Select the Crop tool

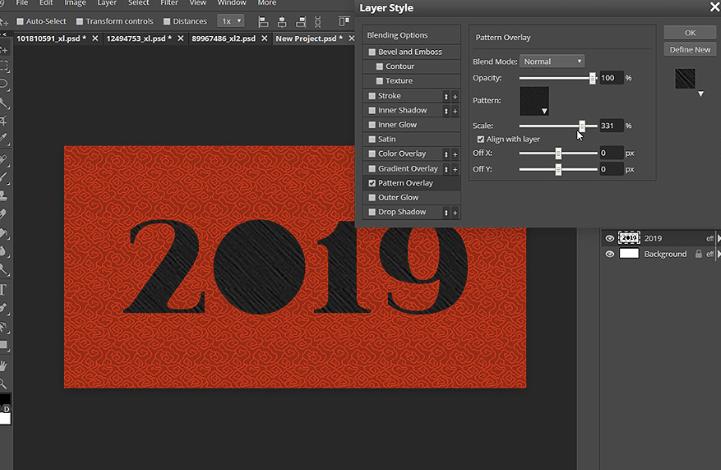4,120
